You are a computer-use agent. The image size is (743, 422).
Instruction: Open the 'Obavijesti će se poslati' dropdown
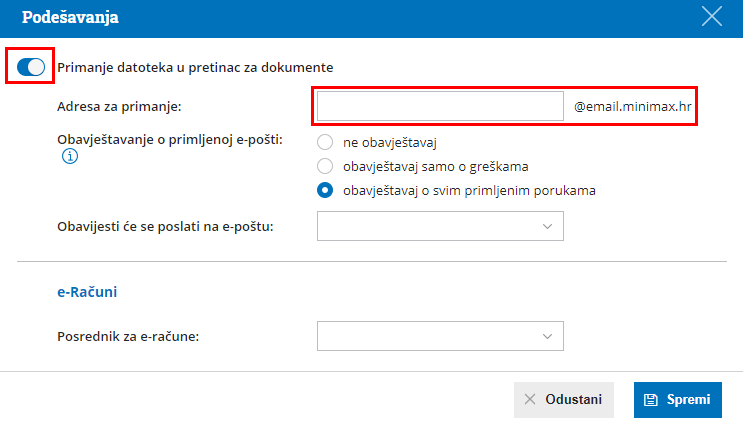(440, 226)
